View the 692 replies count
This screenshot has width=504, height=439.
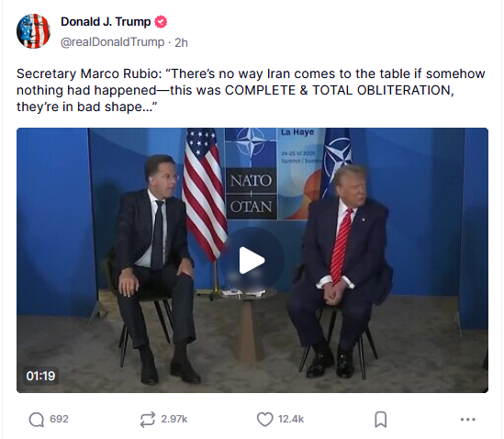tap(59, 419)
